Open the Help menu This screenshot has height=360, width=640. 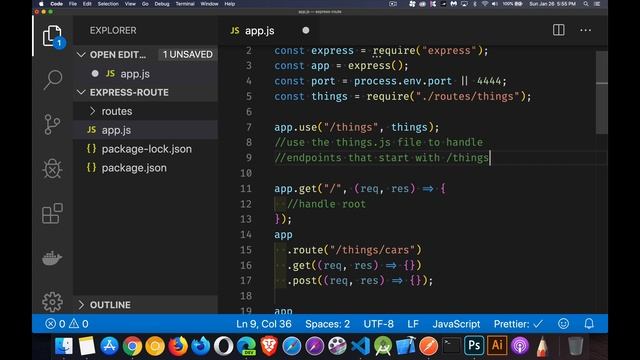click(x=230, y=4)
